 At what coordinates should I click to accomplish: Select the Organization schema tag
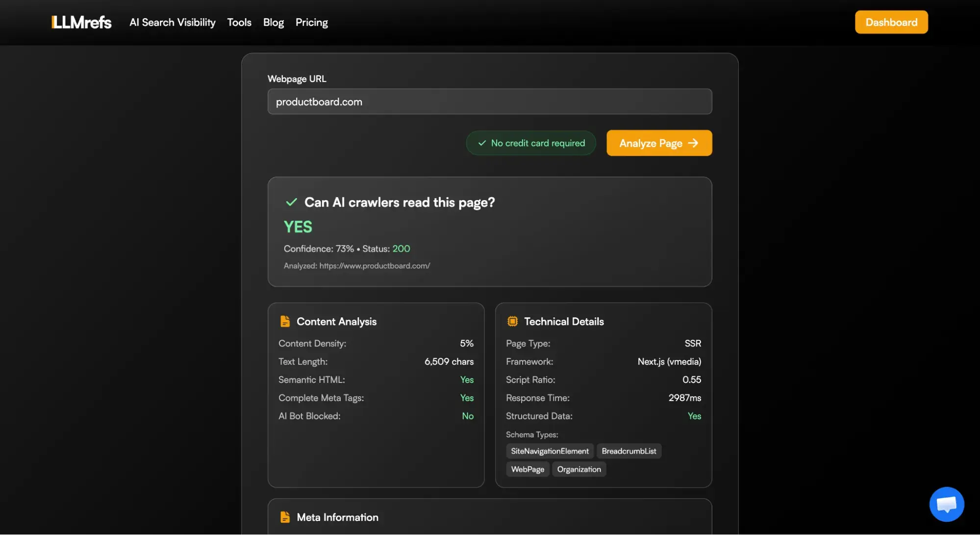pyautogui.click(x=578, y=469)
